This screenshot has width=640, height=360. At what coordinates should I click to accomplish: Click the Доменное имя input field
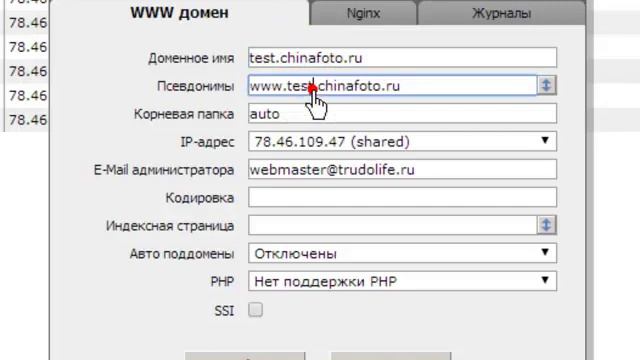click(x=402, y=58)
